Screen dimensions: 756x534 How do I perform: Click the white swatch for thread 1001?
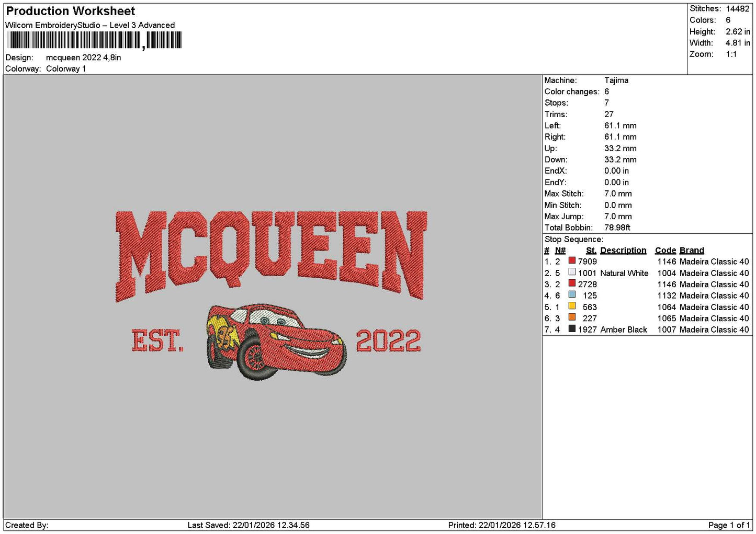pos(572,272)
